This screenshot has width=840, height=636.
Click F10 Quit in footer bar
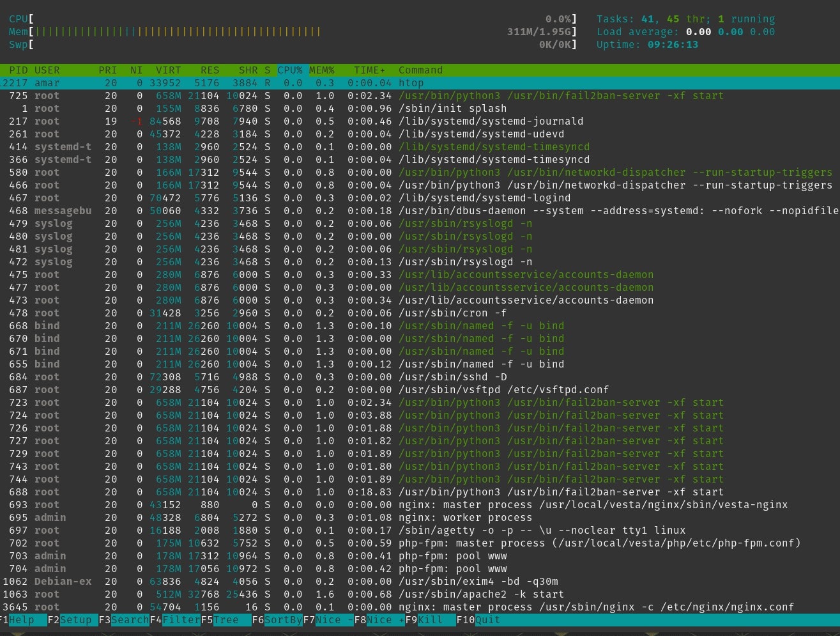click(x=479, y=620)
